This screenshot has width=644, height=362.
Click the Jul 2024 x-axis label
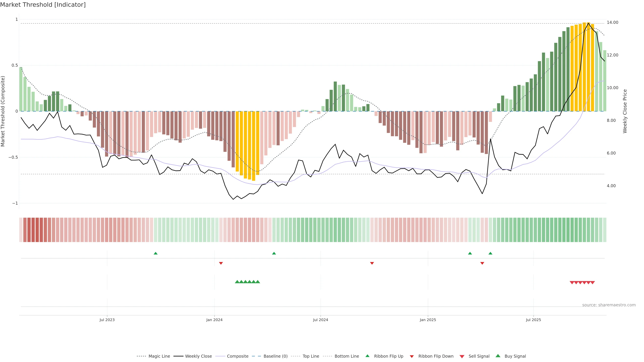coord(320,320)
